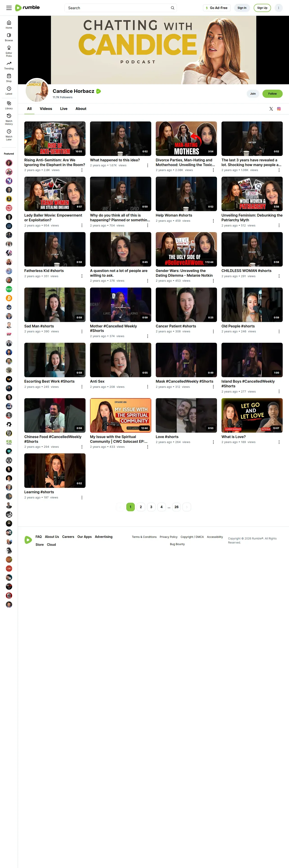Go to page 2 of videos

click(x=141, y=507)
